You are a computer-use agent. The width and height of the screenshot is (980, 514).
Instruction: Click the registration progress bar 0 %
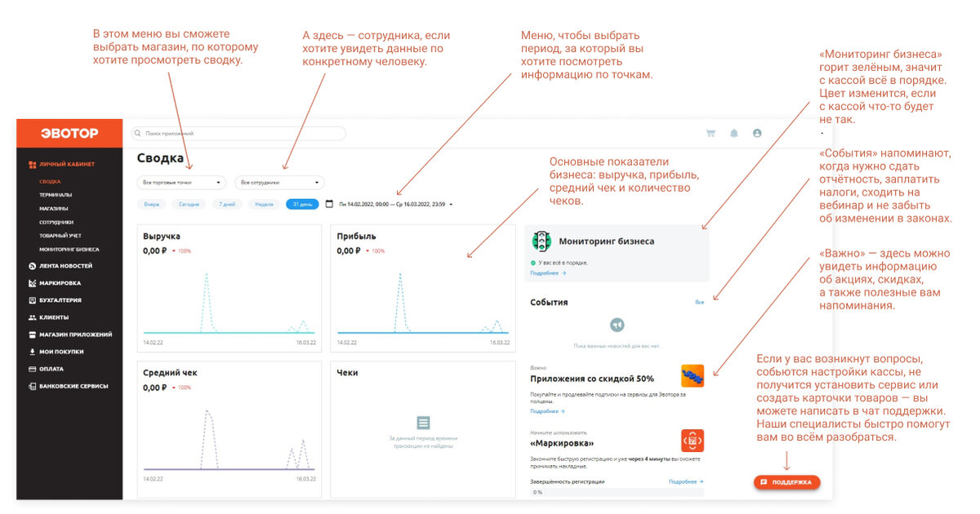[x=617, y=493]
